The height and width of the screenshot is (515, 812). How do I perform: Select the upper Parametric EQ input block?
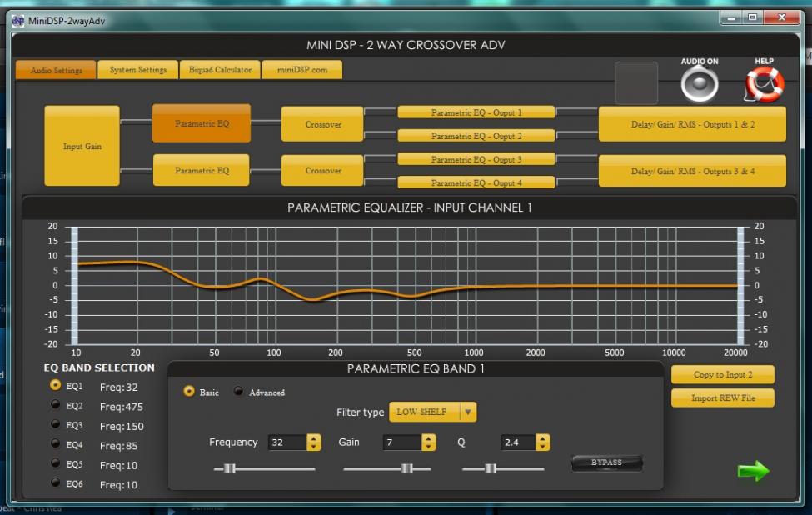point(202,123)
